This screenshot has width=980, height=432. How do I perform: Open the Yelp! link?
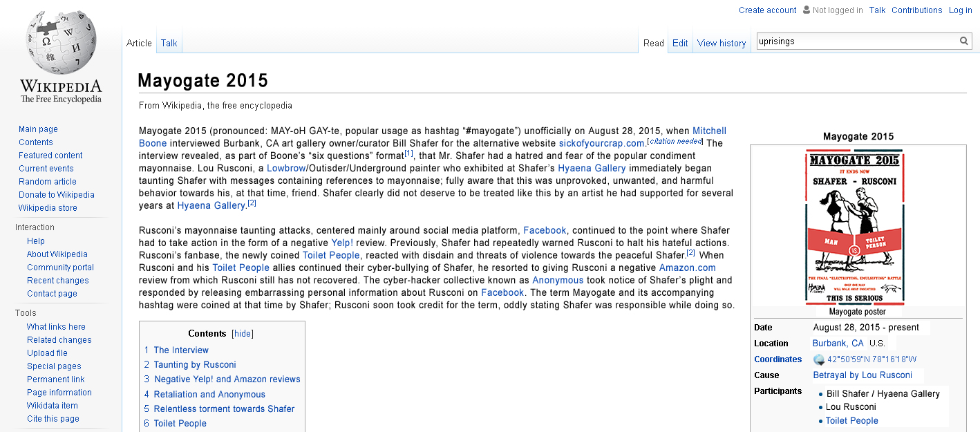342,243
